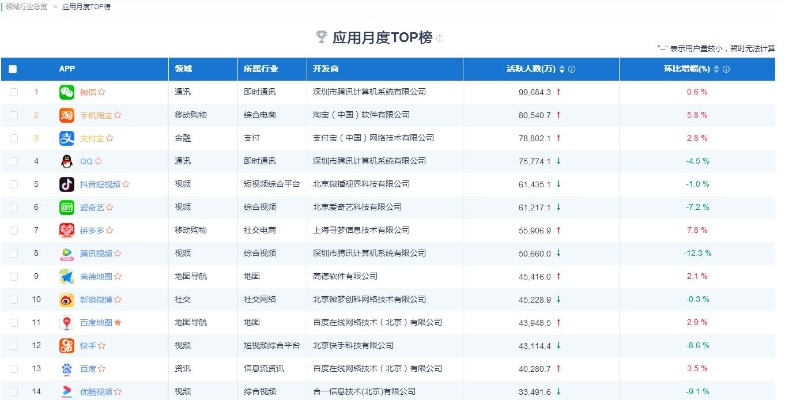Favorite 支付宝 with its star icon

pyautogui.click(x=110, y=138)
